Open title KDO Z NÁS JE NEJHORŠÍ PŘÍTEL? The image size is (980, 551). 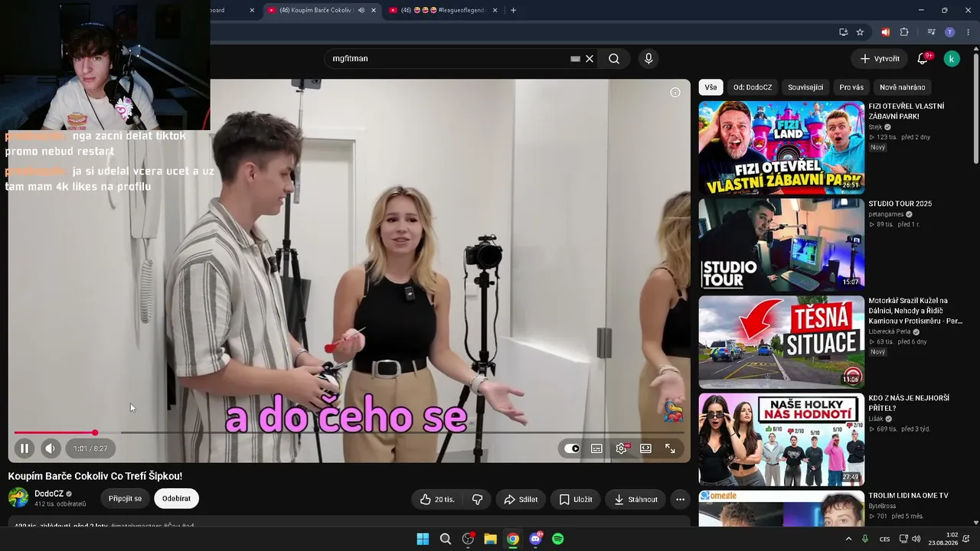coord(909,403)
